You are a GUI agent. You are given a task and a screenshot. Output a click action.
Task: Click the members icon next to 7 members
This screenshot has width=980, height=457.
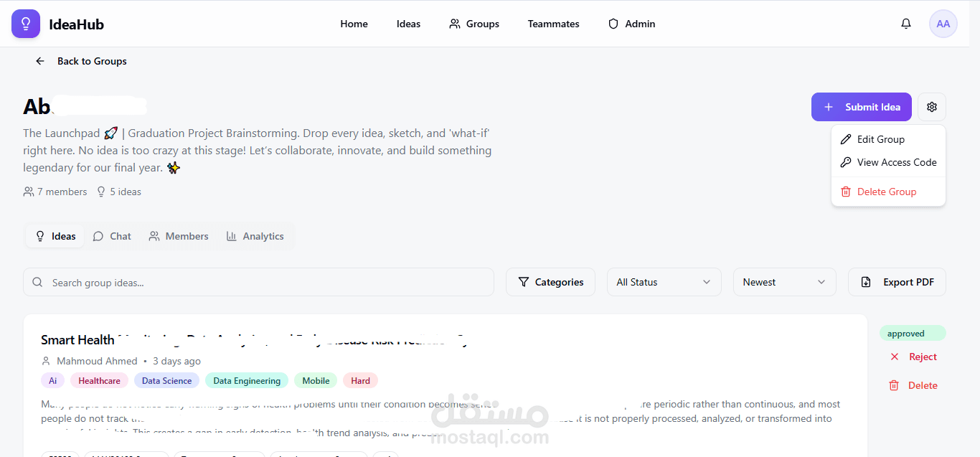click(x=29, y=192)
